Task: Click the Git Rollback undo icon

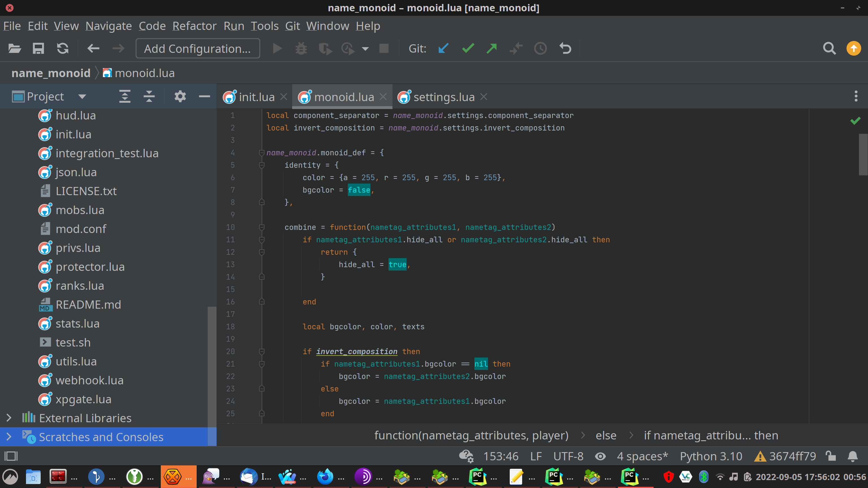Action: (565, 49)
